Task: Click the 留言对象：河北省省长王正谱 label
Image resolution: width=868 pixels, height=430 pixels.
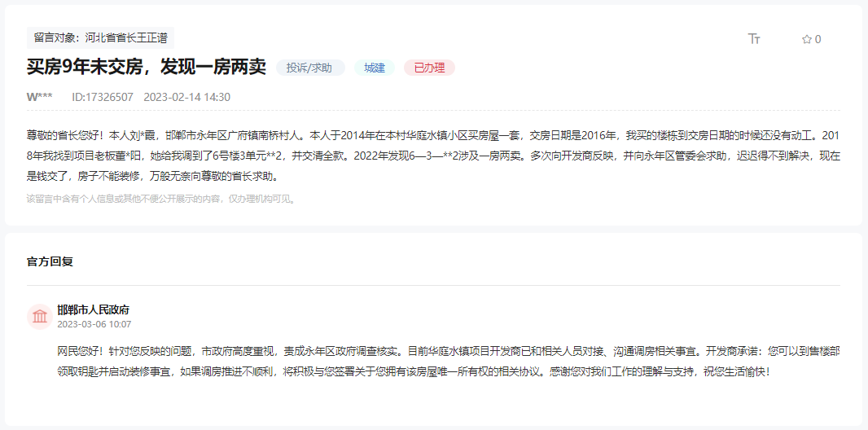Action: coord(100,38)
